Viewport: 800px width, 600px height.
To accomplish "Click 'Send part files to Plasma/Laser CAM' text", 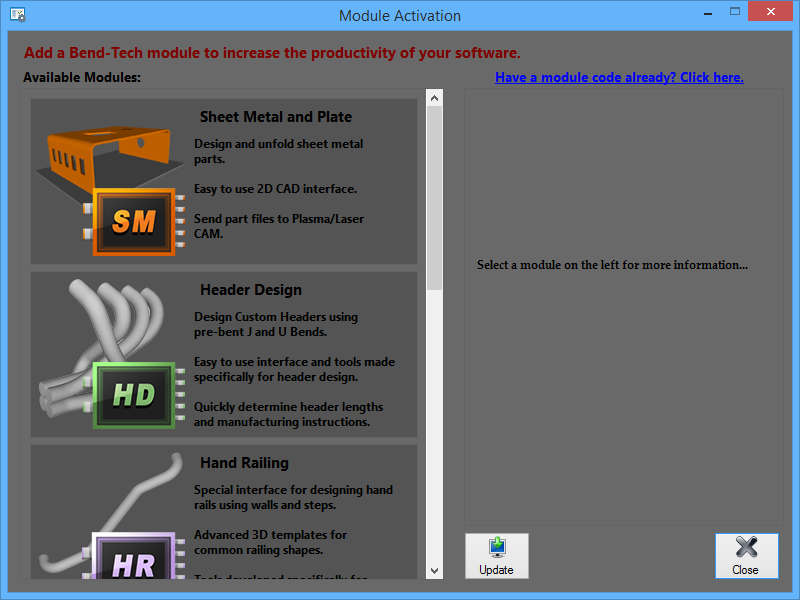I will click(279, 226).
